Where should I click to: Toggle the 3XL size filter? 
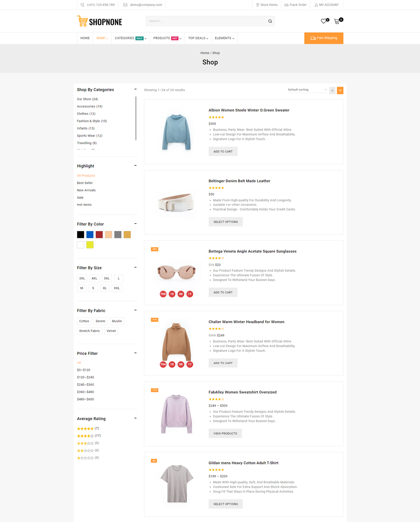coord(82,278)
